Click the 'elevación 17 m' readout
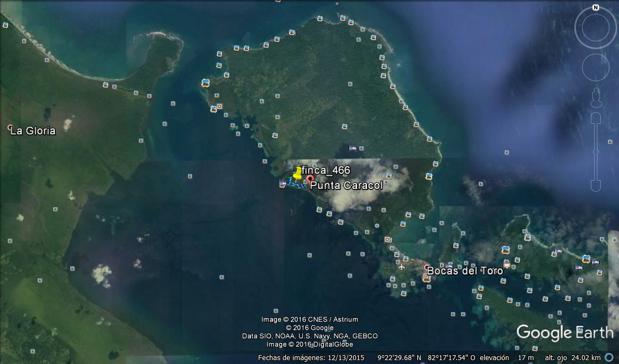619x364 pixels. pos(506,358)
